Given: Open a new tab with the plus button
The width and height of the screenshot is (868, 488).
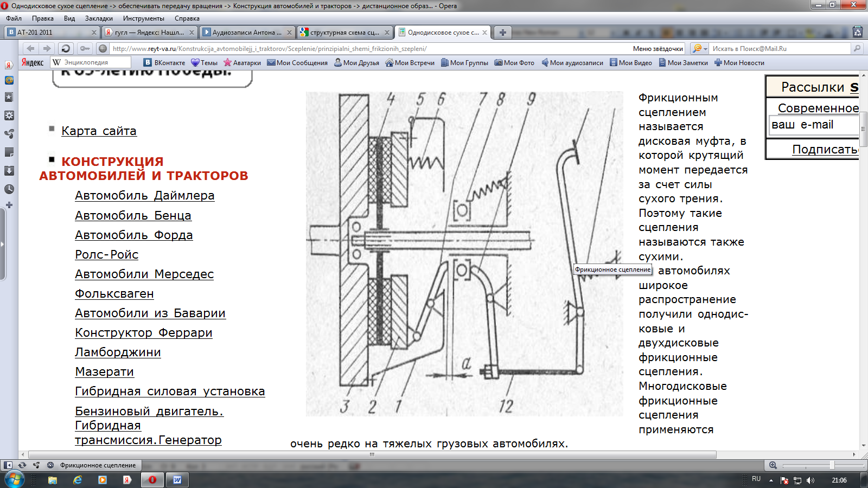Looking at the screenshot, I should click(503, 33).
